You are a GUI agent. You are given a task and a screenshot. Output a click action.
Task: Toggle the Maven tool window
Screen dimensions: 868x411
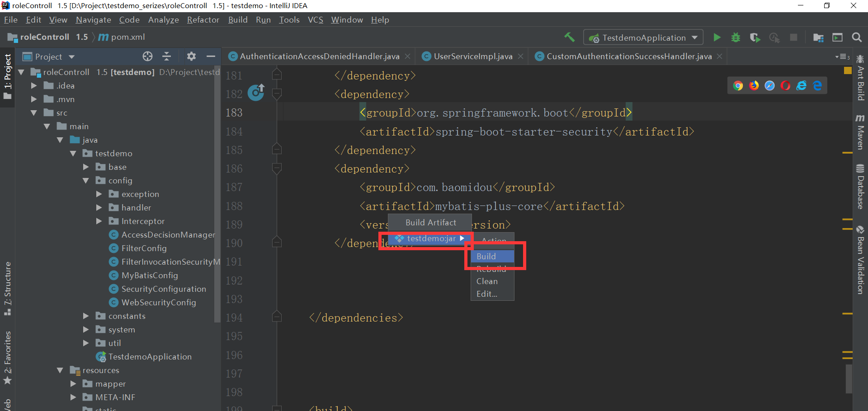[x=860, y=131]
